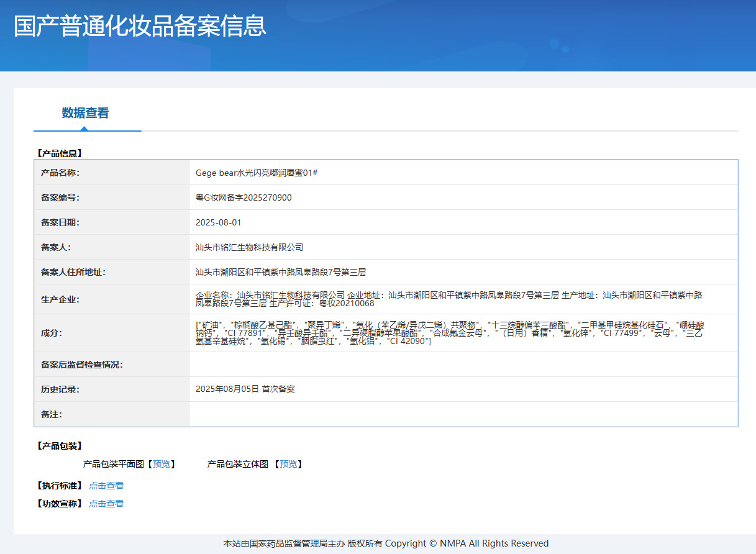Image resolution: width=756 pixels, height=554 pixels.
Task: Open 功效宣称 点击查看 link
Action: tap(106, 504)
